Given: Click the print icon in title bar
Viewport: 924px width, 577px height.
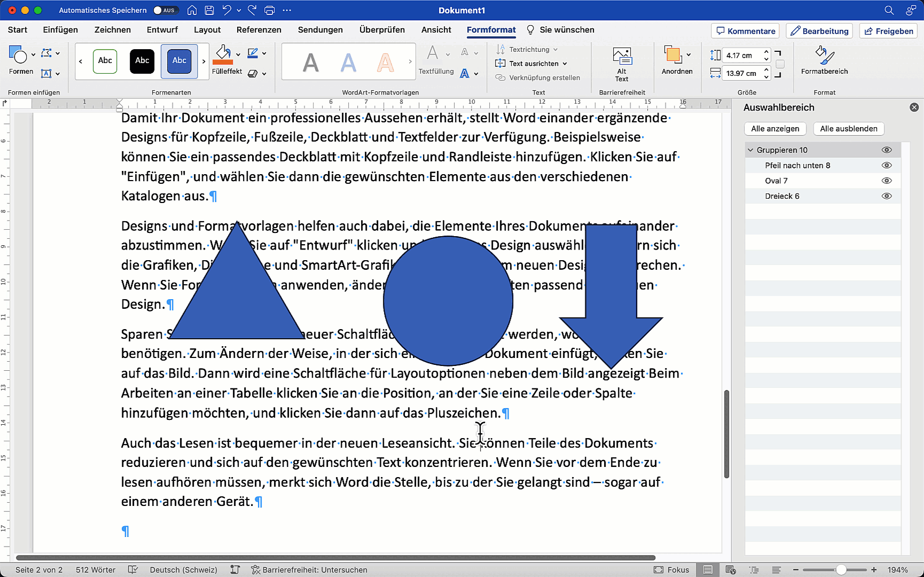Looking at the screenshot, I should (270, 10).
